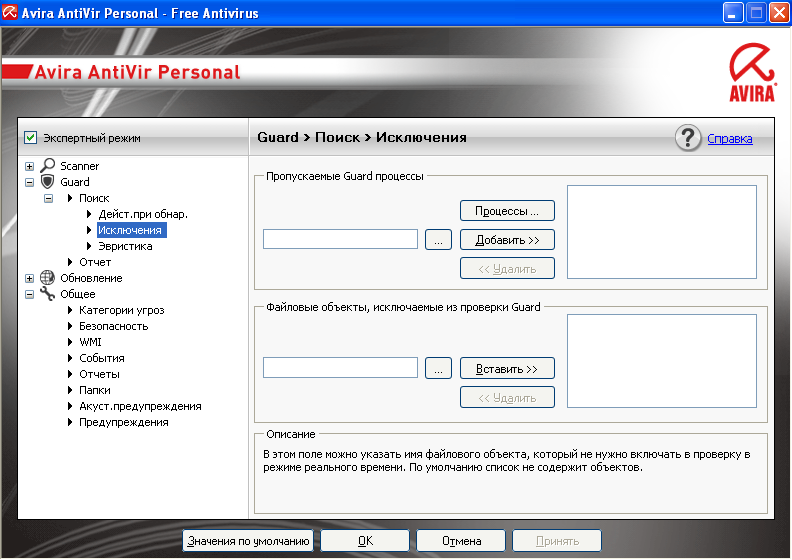This screenshot has height=560, width=792.
Task: Click the Scanner magnifier icon
Action: click(x=47, y=165)
